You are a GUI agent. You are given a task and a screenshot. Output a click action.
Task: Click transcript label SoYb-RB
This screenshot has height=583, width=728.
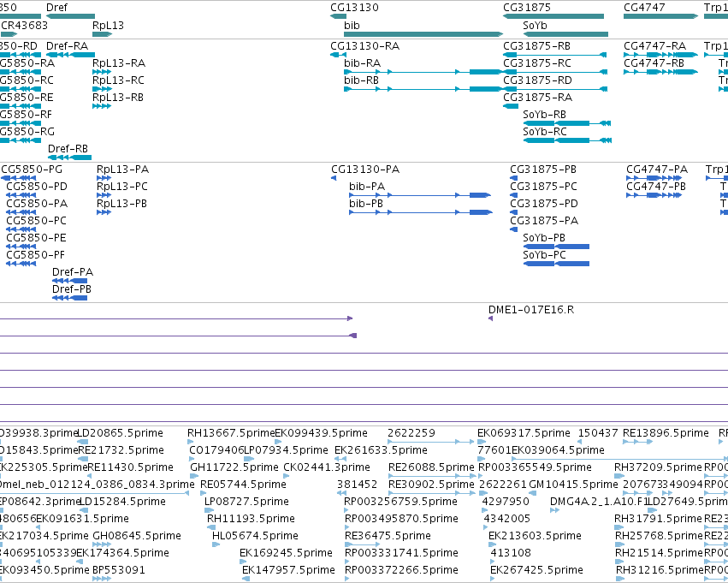(x=544, y=115)
